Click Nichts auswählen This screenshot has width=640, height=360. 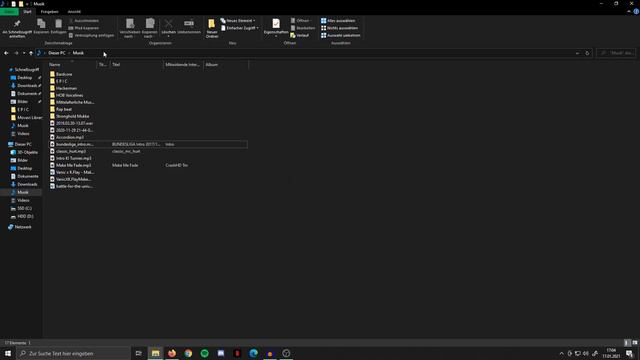339,28
